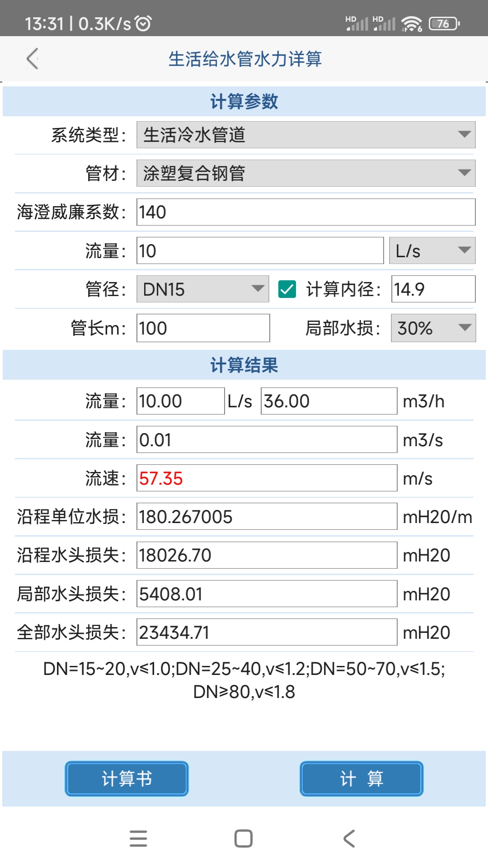The height and width of the screenshot is (868, 488).
Task: Click the 沿程水头损失 field showing 18026.70
Action: (267, 555)
